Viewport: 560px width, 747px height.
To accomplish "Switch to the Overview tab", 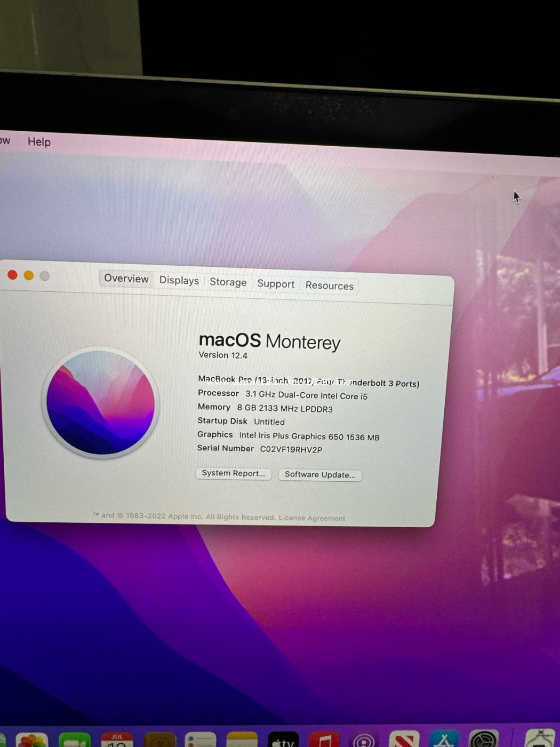I will click(126, 279).
